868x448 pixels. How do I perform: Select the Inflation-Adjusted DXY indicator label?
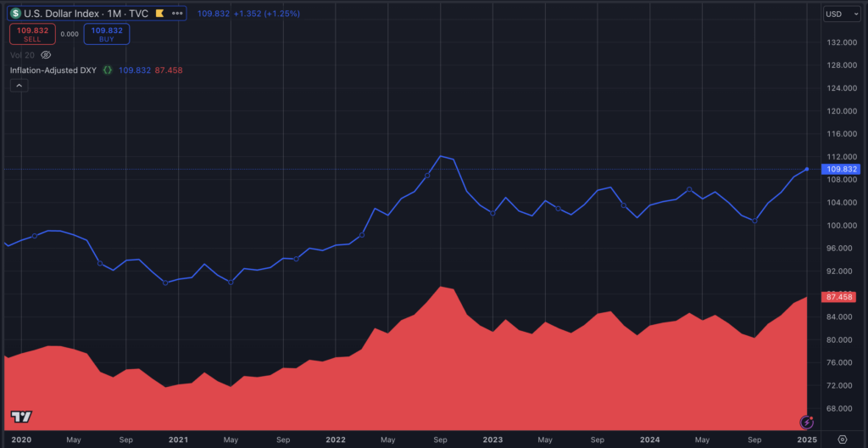(53, 70)
